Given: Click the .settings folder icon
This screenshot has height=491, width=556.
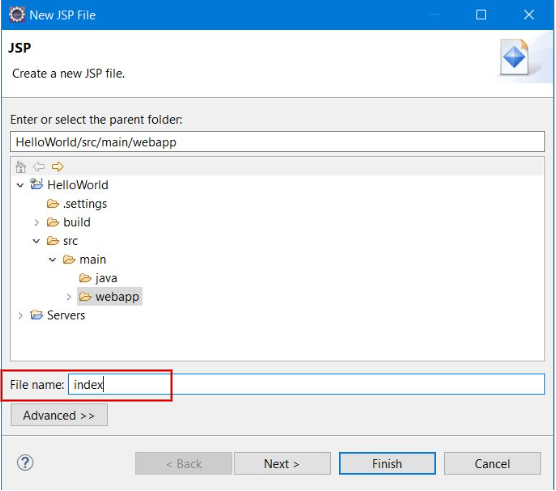Looking at the screenshot, I should pos(53,204).
